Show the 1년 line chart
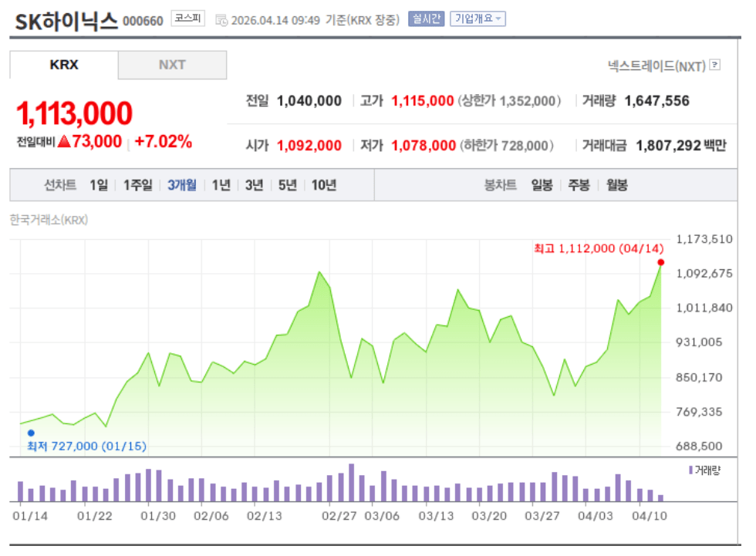Viewport: 756px width, 556px height. point(221,185)
